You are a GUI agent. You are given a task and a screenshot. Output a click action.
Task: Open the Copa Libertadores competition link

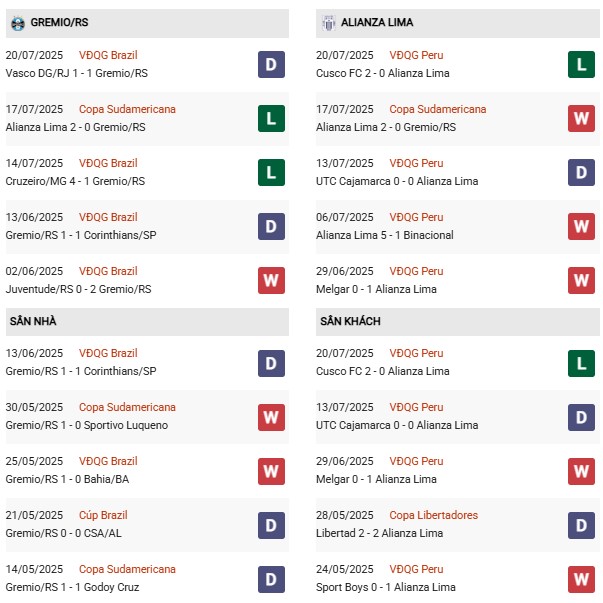[433, 515]
